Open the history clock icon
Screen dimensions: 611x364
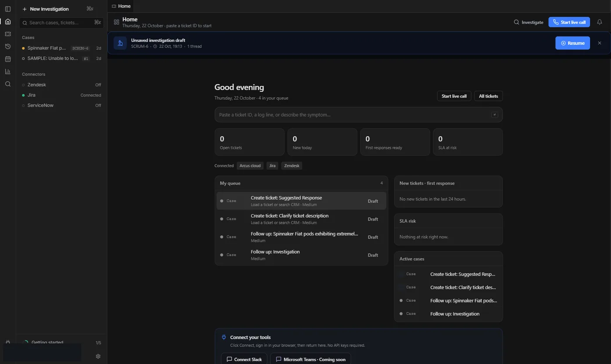[8, 46]
